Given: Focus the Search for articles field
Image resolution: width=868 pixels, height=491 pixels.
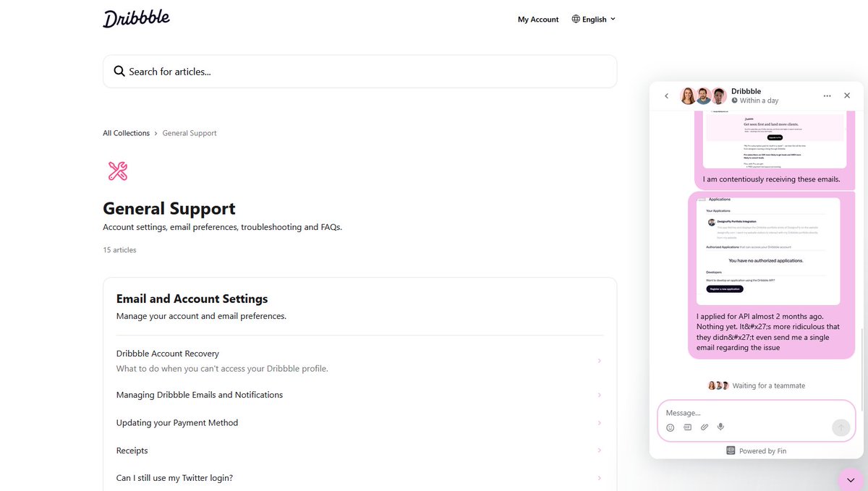Looking at the screenshot, I should point(359,72).
